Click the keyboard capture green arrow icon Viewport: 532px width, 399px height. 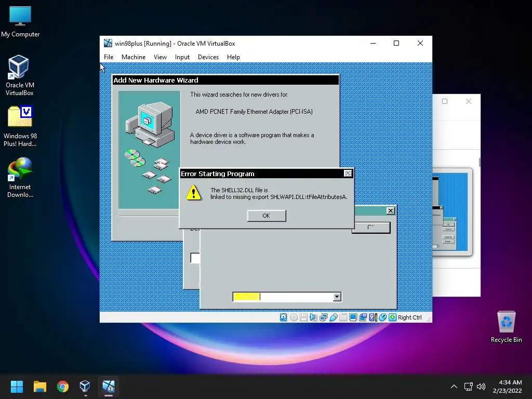(393, 317)
